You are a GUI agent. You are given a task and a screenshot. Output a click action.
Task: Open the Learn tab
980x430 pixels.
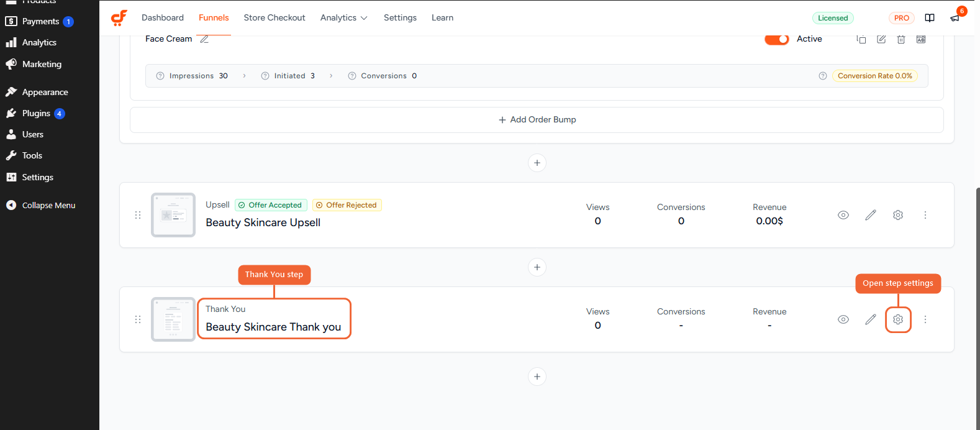(443, 18)
